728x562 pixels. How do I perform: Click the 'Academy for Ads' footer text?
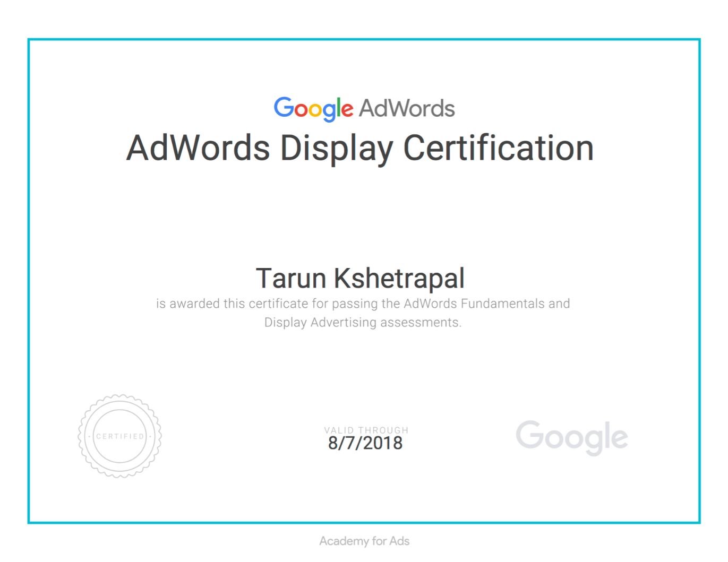pos(364,541)
